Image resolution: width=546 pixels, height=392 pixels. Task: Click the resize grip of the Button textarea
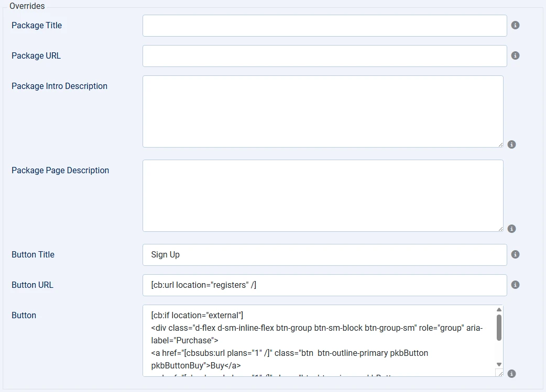[500, 375]
